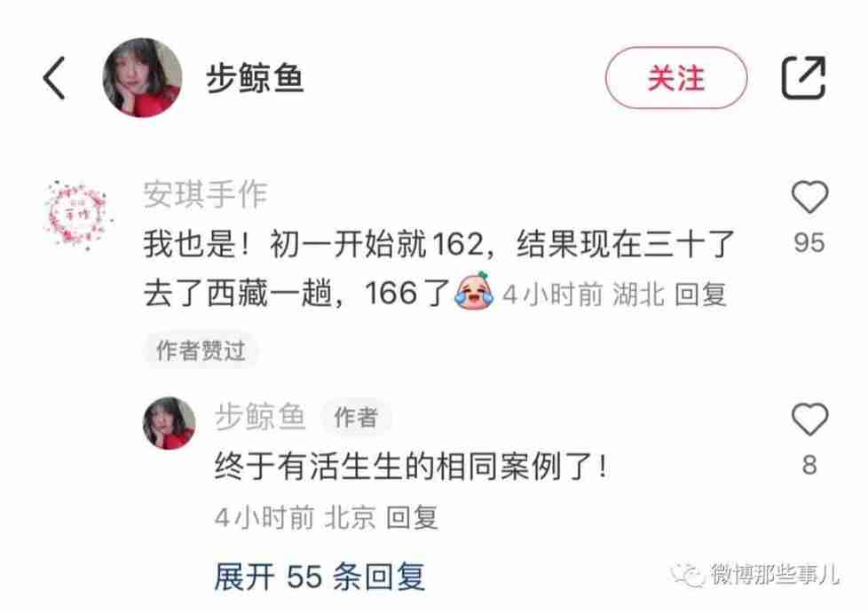Screen dimensions: 868x613
Task: Open 步鲸鱼's profile picture in header
Action: (143, 77)
